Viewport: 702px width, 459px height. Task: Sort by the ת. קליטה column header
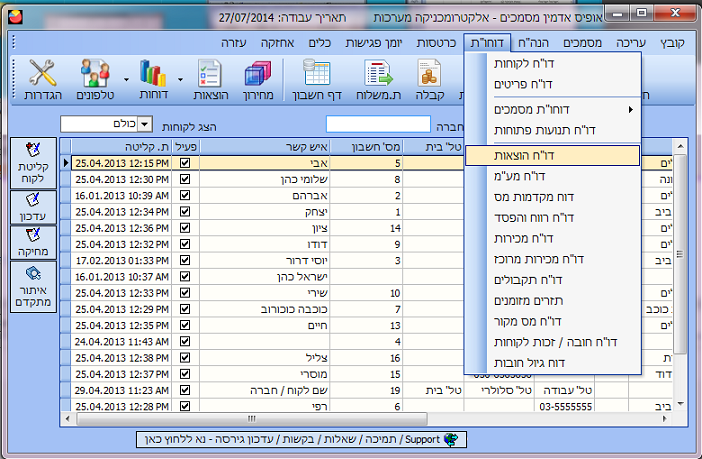(121, 146)
